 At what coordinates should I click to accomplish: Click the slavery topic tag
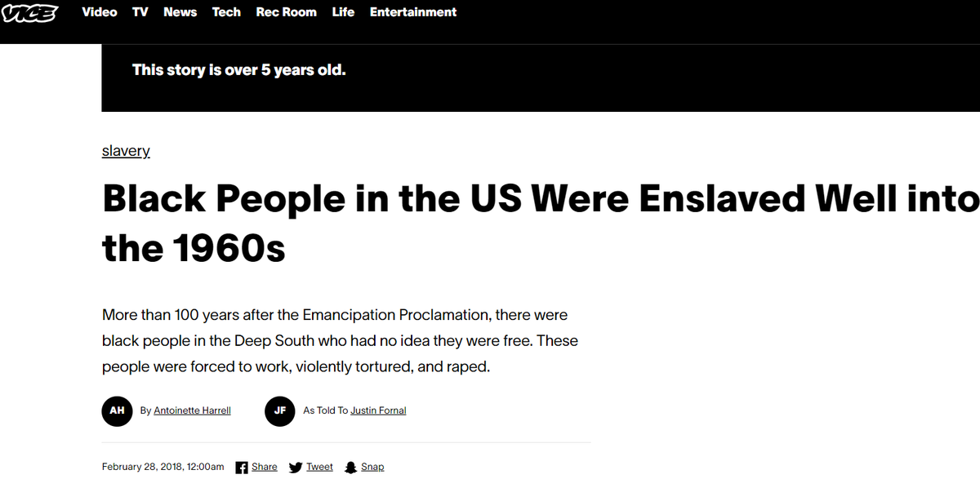pyautogui.click(x=126, y=151)
